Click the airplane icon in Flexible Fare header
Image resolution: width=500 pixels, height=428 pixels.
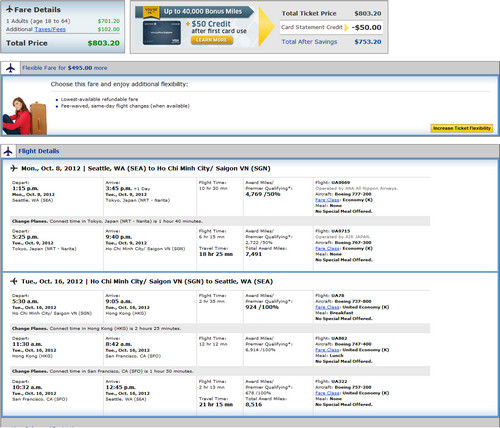10,68
